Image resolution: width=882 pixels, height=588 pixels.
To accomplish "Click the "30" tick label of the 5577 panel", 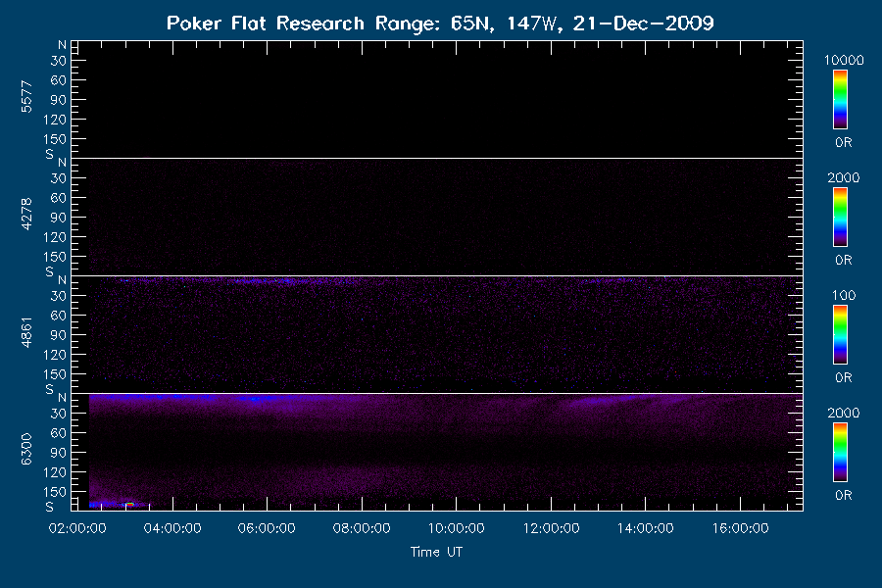I will (59, 61).
